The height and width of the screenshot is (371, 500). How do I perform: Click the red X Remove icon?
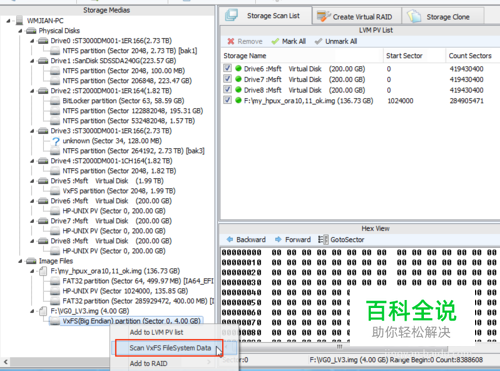coord(231,41)
